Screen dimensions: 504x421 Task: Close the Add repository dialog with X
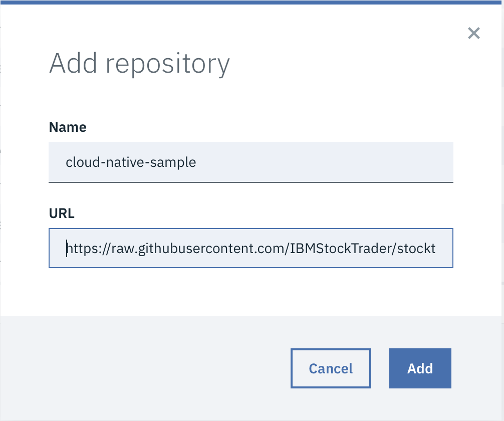click(474, 33)
